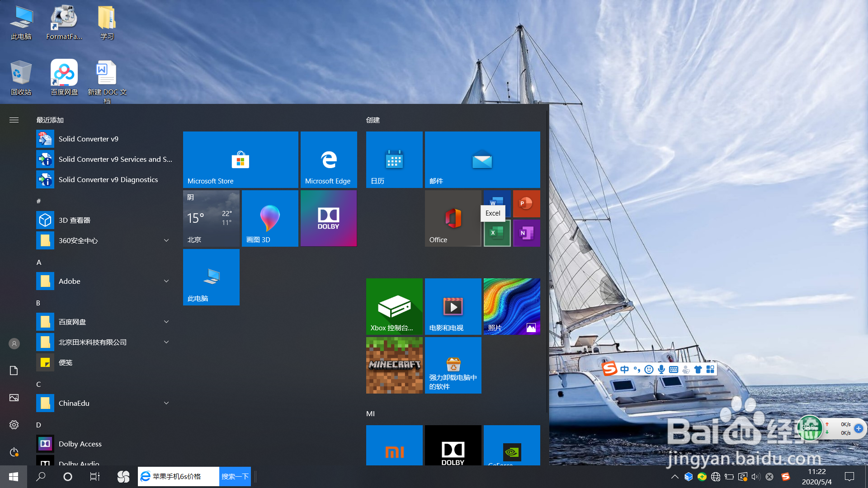Open the Xiaomi MI tile
The height and width of the screenshot is (488, 868).
pos(394,445)
